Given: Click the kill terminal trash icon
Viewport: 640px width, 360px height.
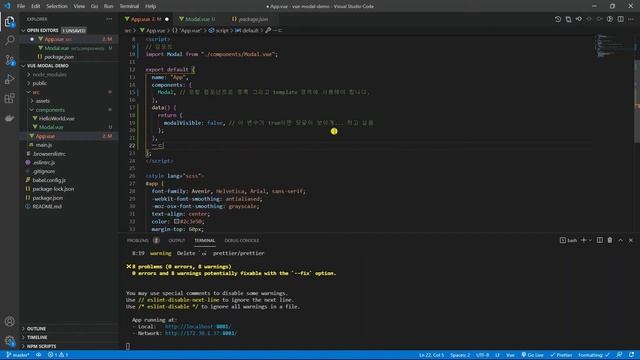Looking at the screenshot, I should [x=610, y=240].
